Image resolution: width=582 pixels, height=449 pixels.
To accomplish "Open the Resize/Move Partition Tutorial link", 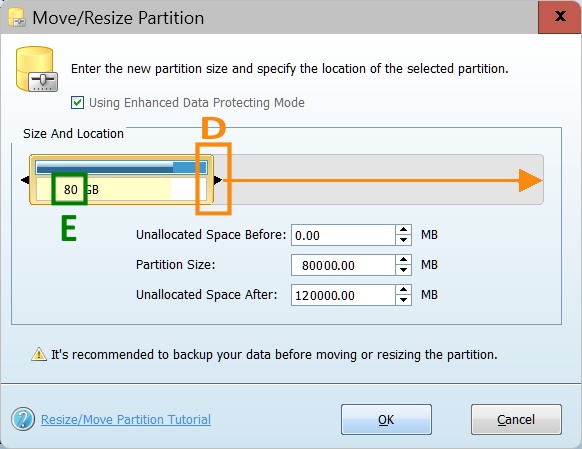I will tap(126, 419).
